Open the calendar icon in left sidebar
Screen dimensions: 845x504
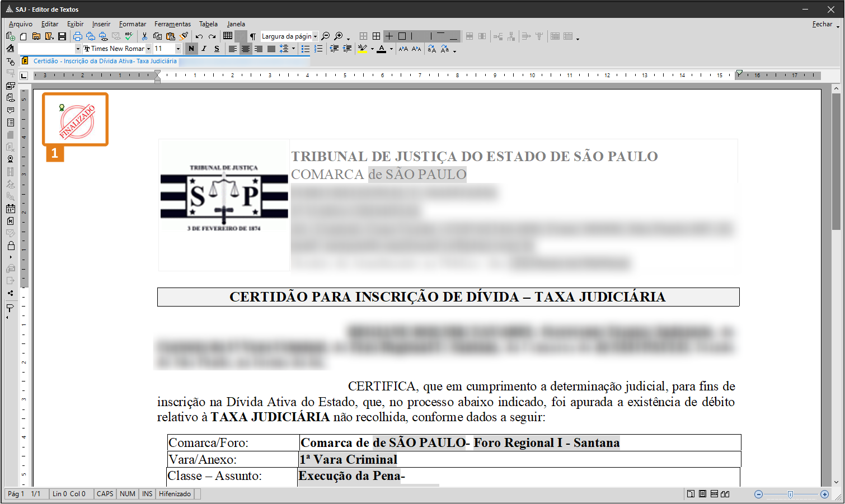click(11, 209)
